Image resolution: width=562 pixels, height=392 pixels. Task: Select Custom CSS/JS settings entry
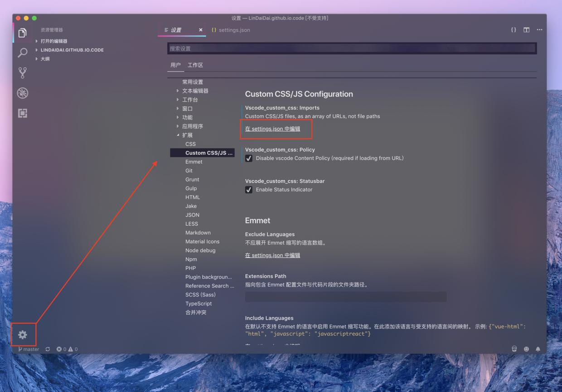(202, 153)
